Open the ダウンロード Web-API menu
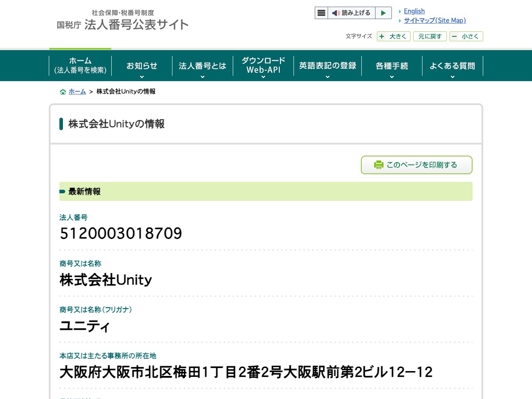The image size is (532, 399). point(263,66)
